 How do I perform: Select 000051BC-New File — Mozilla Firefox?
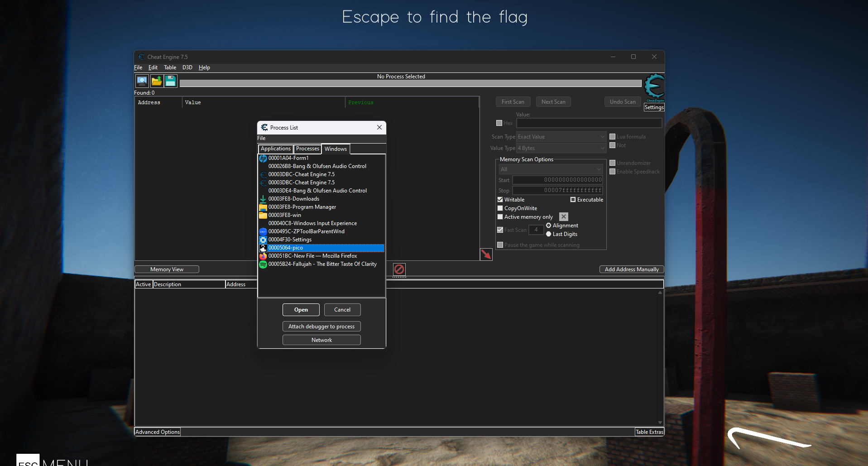pyautogui.click(x=321, y=256)
